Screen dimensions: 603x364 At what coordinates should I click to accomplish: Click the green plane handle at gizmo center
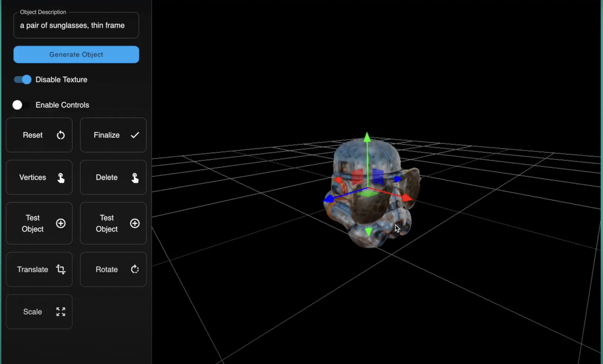point(367,194)
